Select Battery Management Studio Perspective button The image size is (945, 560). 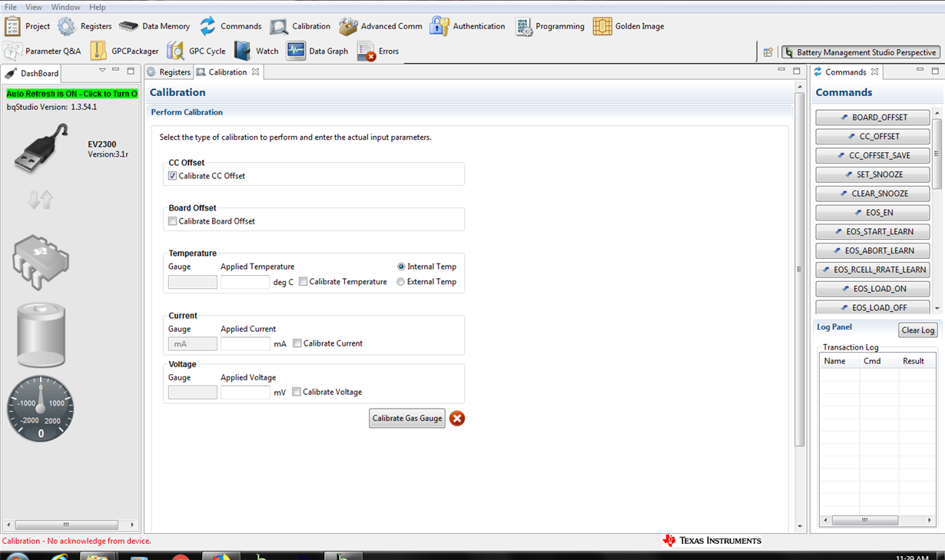coord(860,52)
